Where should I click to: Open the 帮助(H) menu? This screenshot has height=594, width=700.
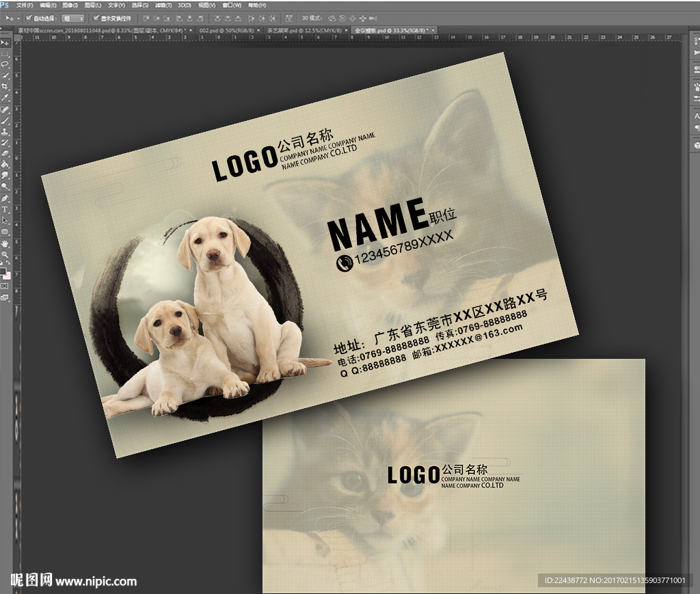point(257,5)
